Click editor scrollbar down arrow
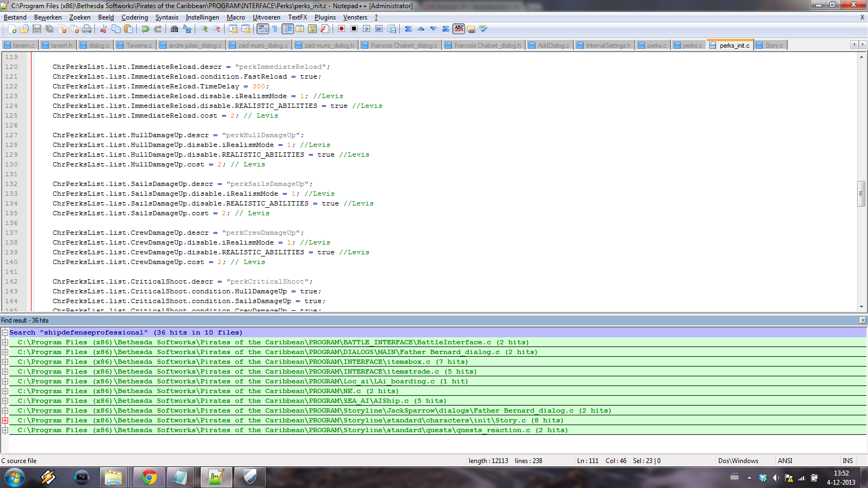 (861, 307)
